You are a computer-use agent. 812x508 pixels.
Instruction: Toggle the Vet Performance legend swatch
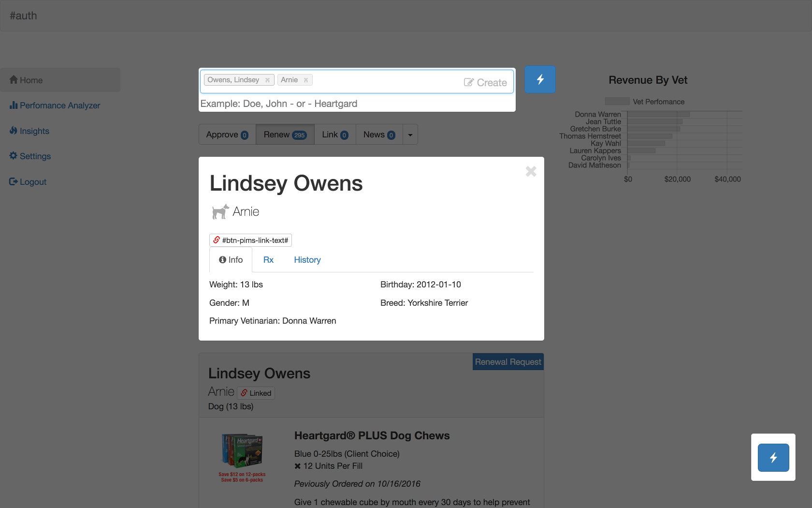point(617,102)
